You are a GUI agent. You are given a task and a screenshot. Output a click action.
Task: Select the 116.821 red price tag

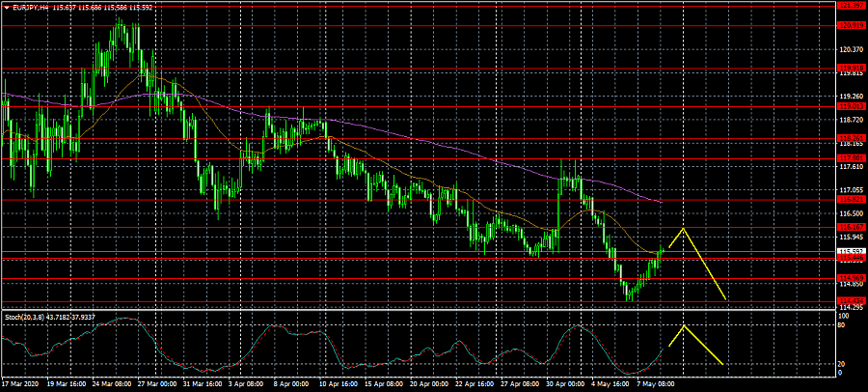click(852, 200)
